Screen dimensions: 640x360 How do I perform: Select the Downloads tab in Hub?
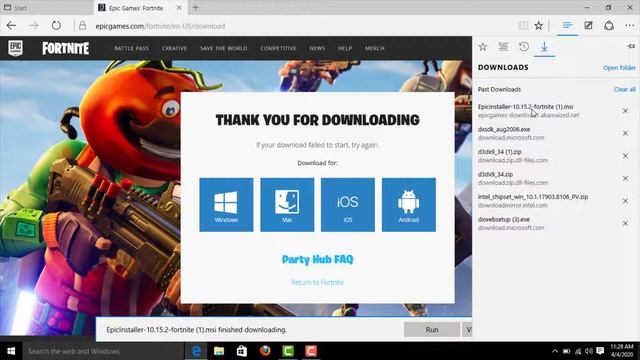[544, 47]
